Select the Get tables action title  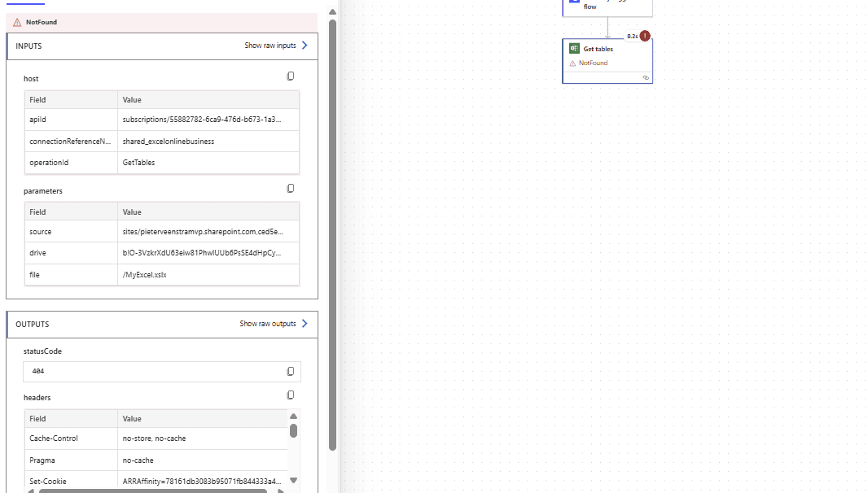598,50
